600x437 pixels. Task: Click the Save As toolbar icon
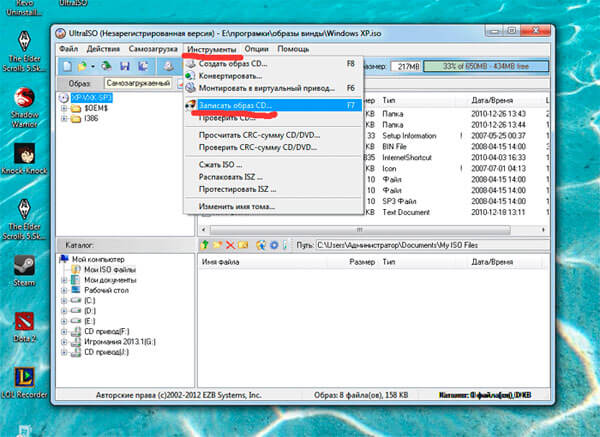(143, 67)
